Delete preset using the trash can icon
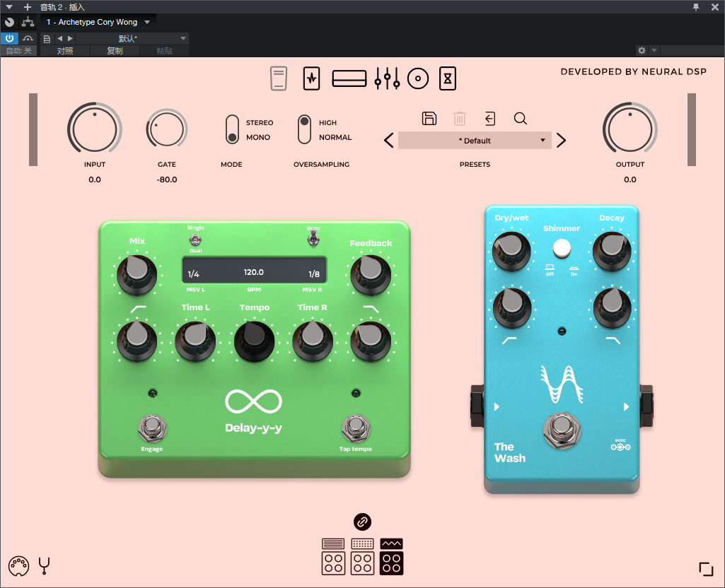This screenshot has width=725, height=588. point(460,119)
